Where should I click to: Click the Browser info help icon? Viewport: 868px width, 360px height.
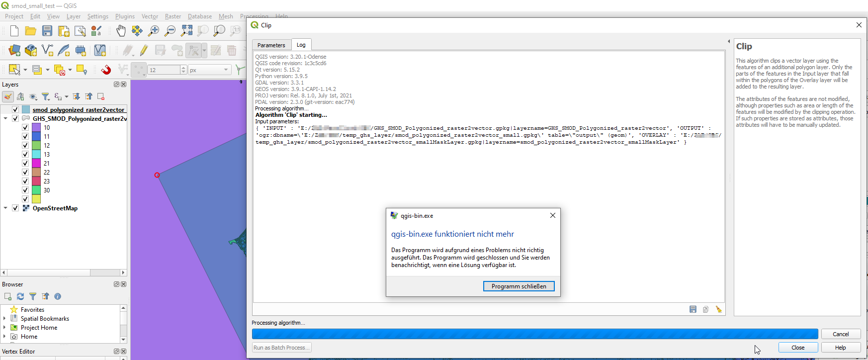click(x=58, y=296)
